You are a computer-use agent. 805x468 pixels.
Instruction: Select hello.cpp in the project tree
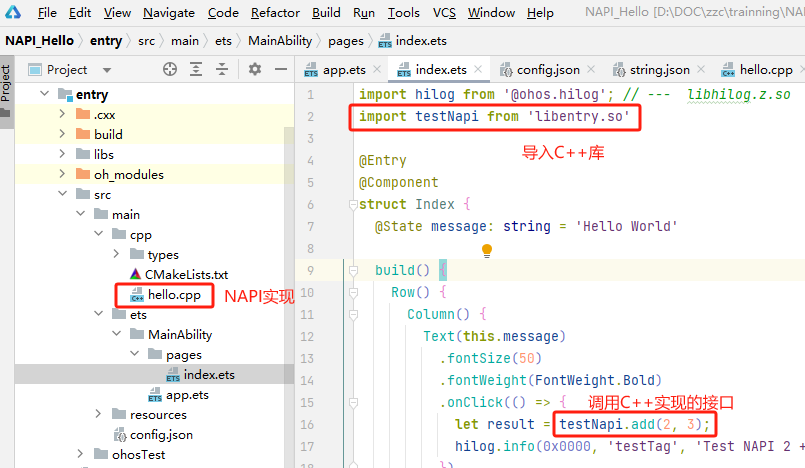[174, 295]
